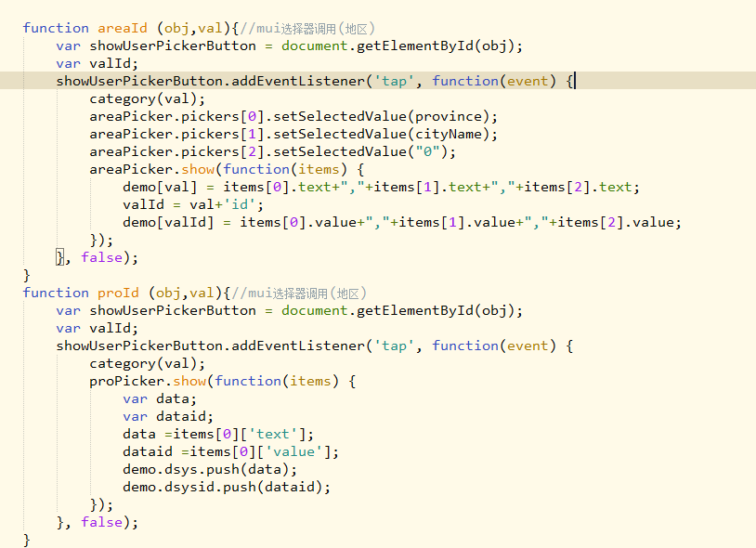Click the comment after the areaId signature
Viewport: 756px width, 548px height.
[307, 29]
